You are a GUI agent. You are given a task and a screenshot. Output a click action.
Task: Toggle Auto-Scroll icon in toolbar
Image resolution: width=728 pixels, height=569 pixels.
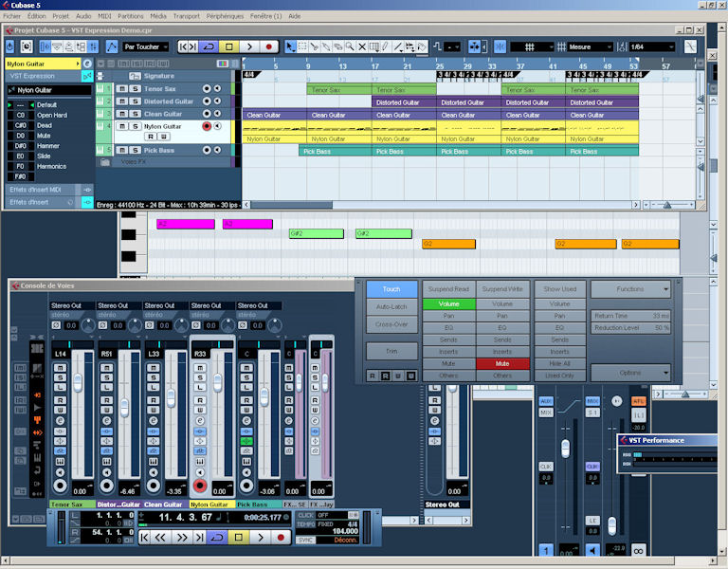pos(474,46)
